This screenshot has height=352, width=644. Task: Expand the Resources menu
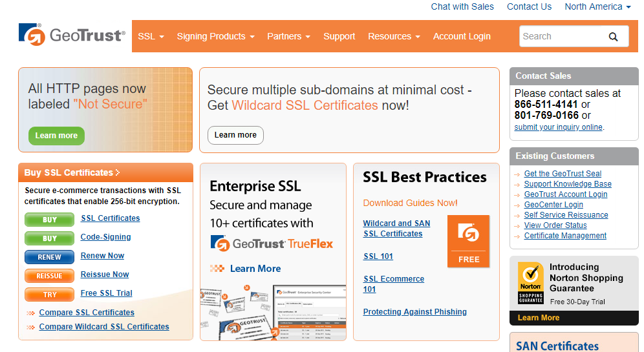(394, 37)
